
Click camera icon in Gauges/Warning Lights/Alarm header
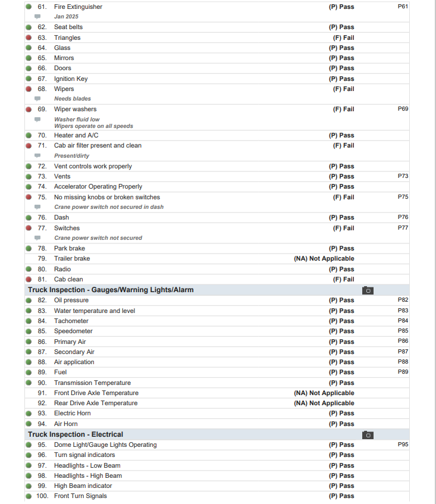[x=368, y=290]
